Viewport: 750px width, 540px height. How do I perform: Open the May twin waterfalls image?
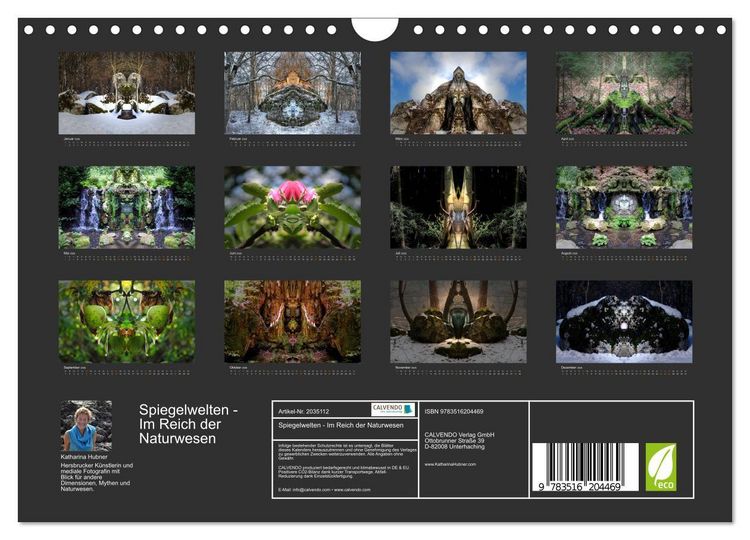(127, 207)
